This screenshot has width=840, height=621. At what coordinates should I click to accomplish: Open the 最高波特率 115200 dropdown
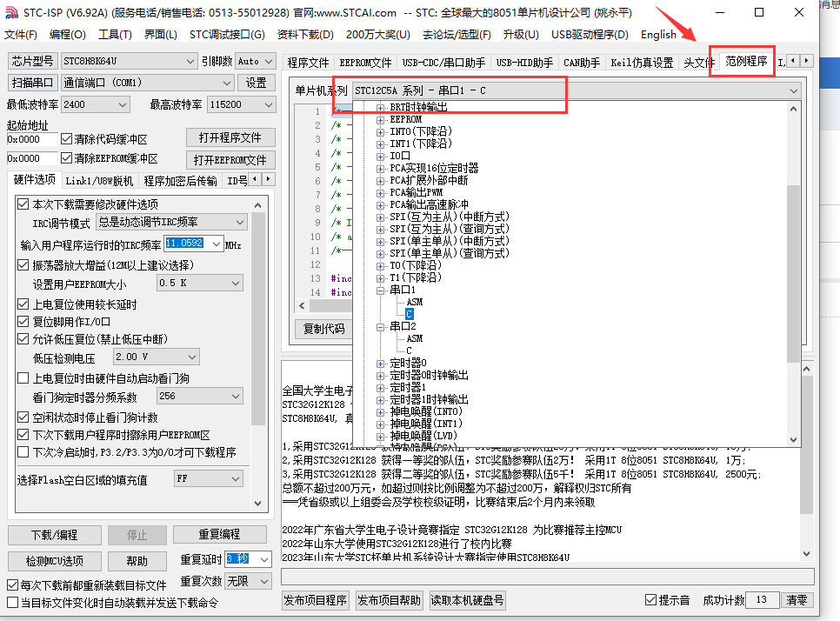click(x=269, y=105)
